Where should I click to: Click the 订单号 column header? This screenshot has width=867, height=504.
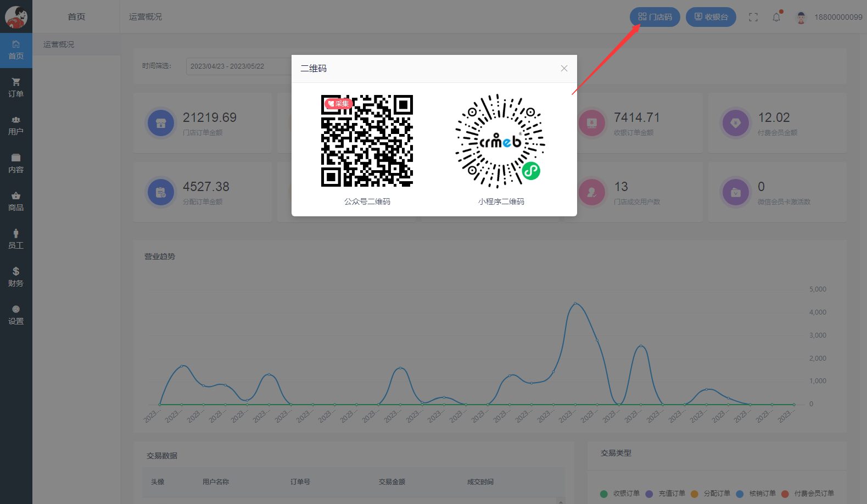[x=300, y=482]
